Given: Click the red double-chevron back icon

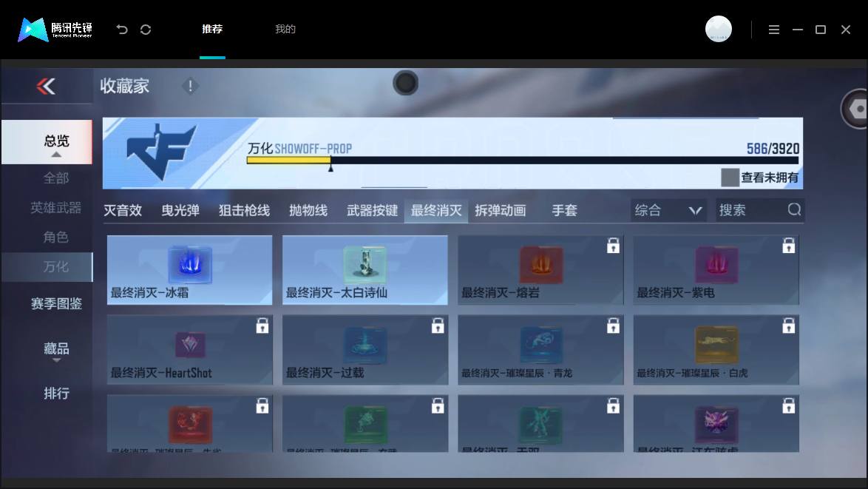Looking at the screenshot, I should tap(46, 87).
